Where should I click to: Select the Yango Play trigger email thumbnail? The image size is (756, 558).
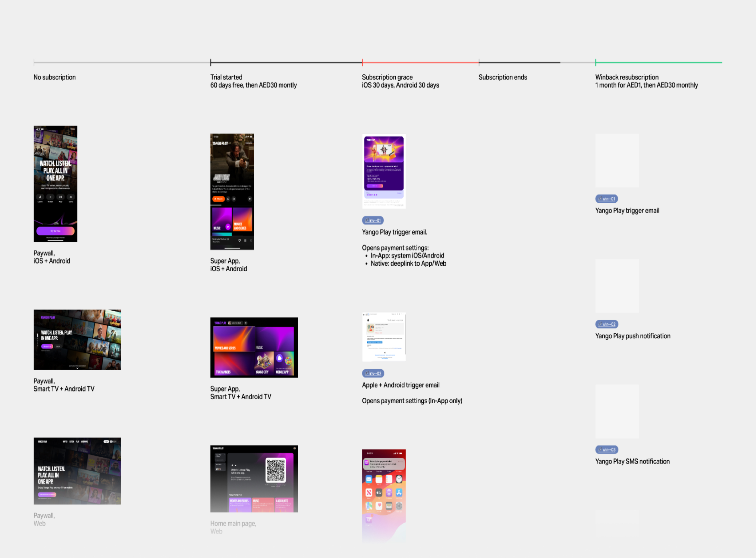pos(384,171)
